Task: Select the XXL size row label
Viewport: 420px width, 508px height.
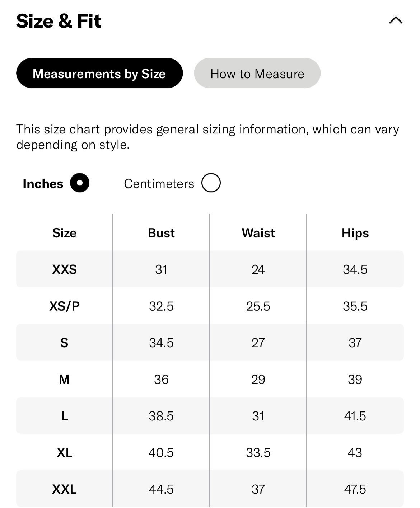Action: point(64,489)
